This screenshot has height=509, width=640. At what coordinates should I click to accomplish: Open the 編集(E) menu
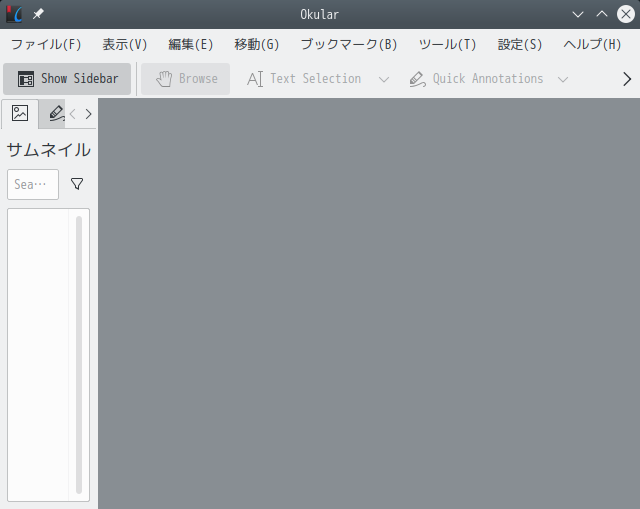(191, 44)
